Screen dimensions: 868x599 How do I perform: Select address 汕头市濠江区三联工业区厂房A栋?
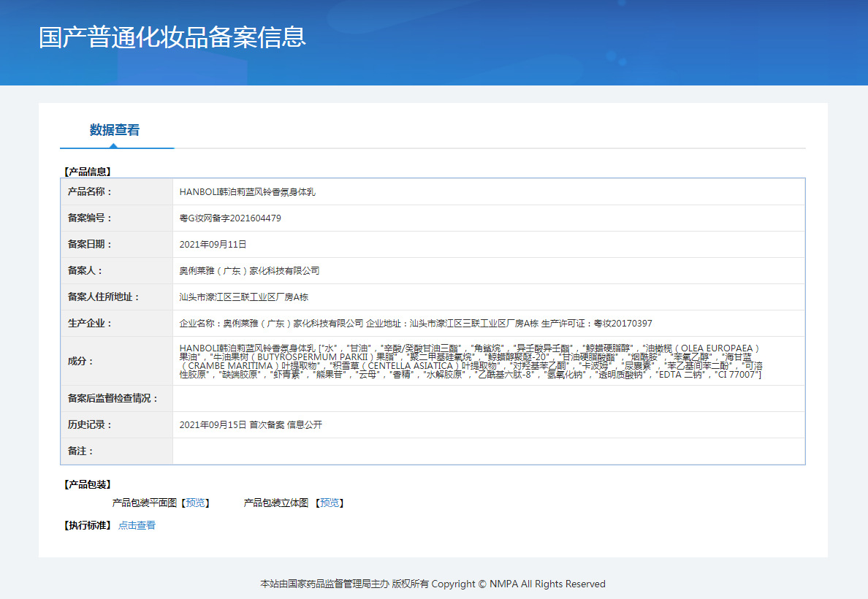pyautogui.click(x=243, y=297)
